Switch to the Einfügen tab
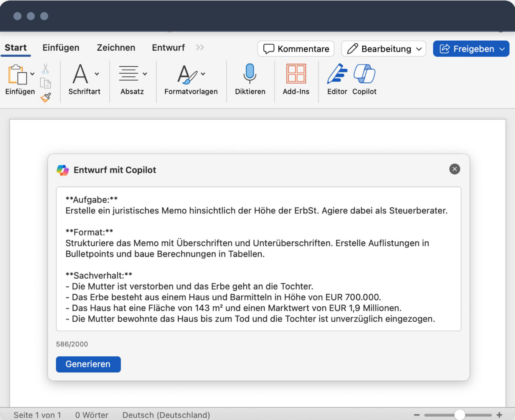 (x=61, y=48)
